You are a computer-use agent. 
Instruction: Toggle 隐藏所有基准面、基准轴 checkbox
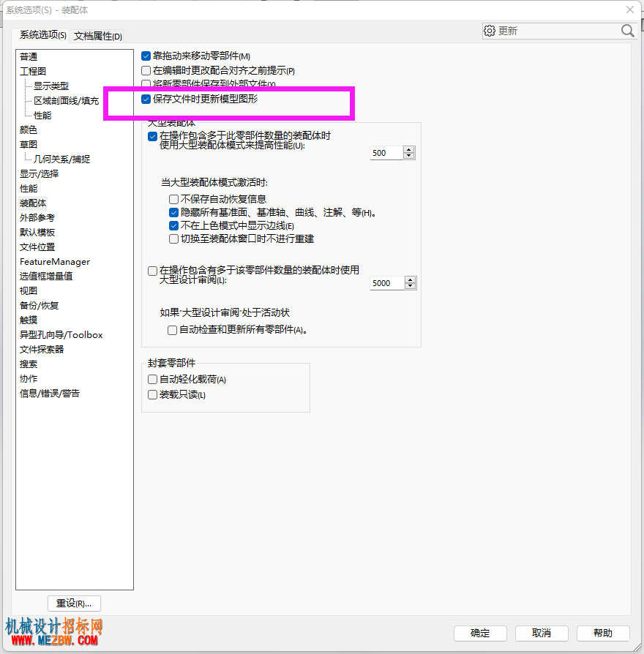click(173, 212)
